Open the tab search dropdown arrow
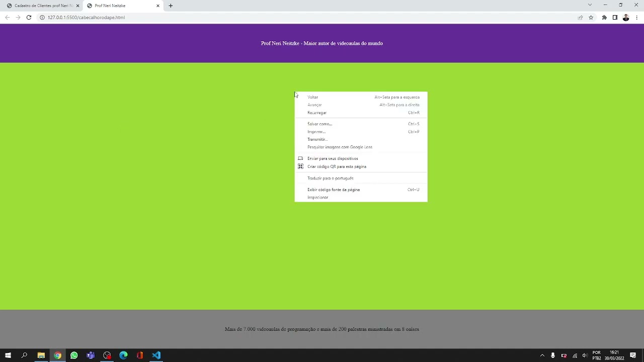Screen dimensions: 644x362 [590, 5]
